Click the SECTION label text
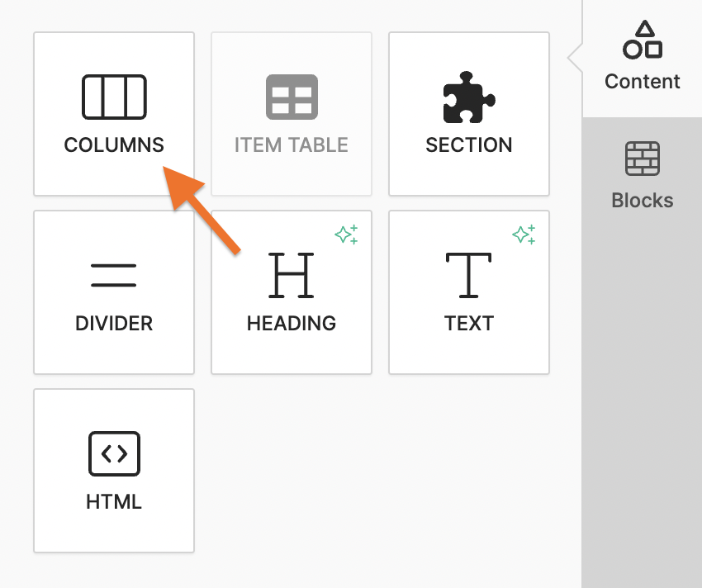The image size is (702, 588). (469, 145)
